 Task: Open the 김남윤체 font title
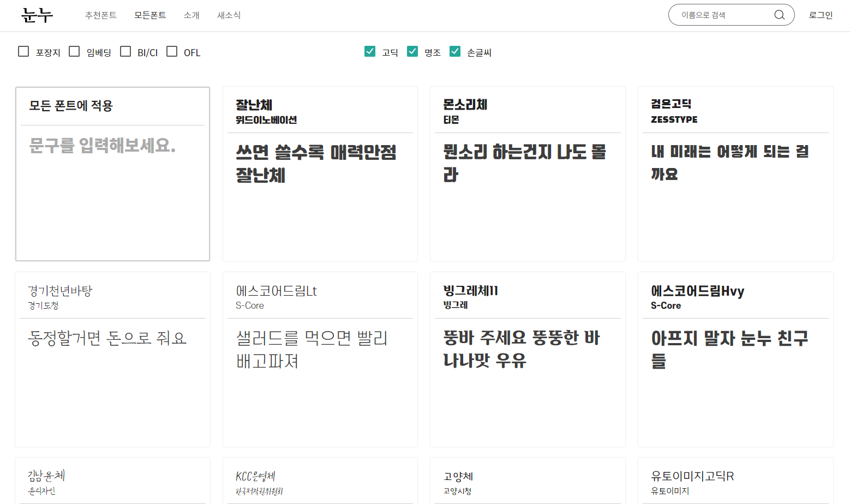(46, 476)
